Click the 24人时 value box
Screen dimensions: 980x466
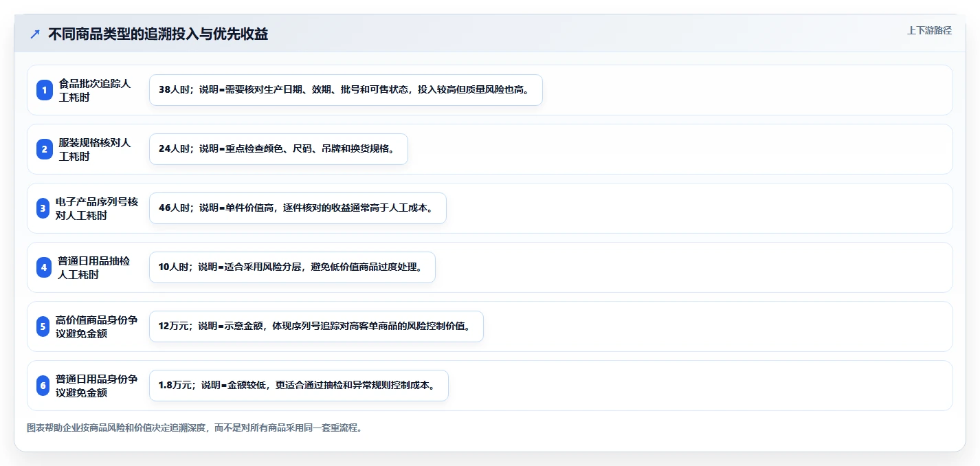[x=278, y=149]
